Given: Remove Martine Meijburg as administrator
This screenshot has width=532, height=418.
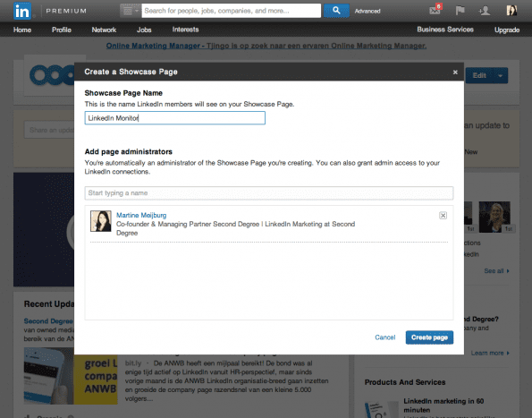Looking at the screenshot, I should click(x=443, y=216).
